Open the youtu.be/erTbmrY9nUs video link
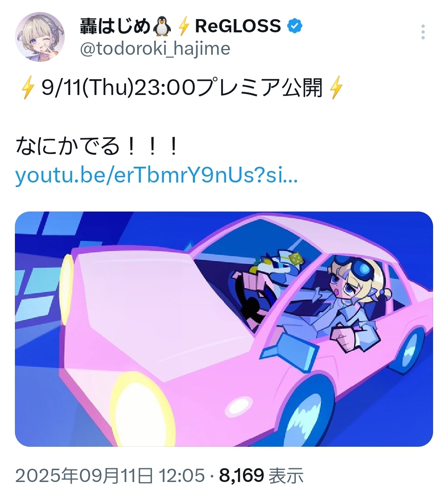The width and height of the screenshot is (448, 499). [x=156, y=175]
